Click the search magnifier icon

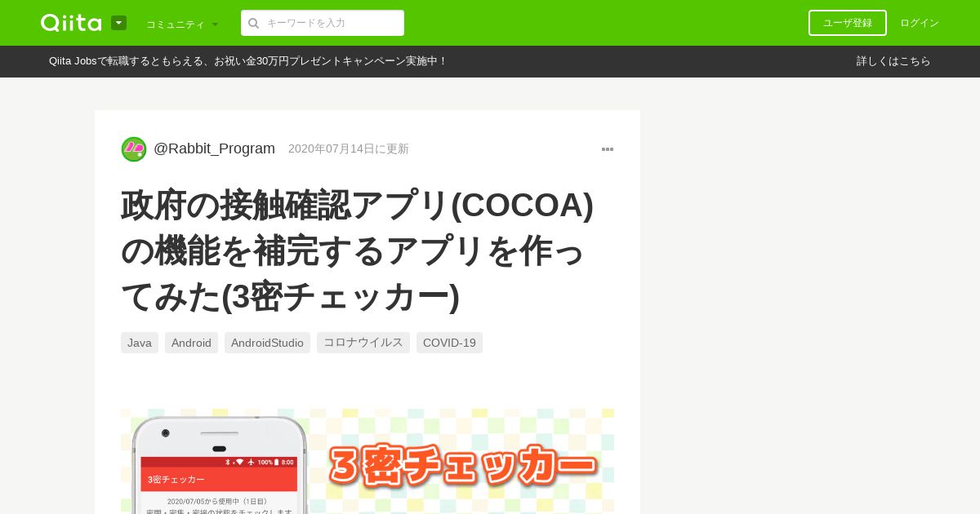coord(254,23)
